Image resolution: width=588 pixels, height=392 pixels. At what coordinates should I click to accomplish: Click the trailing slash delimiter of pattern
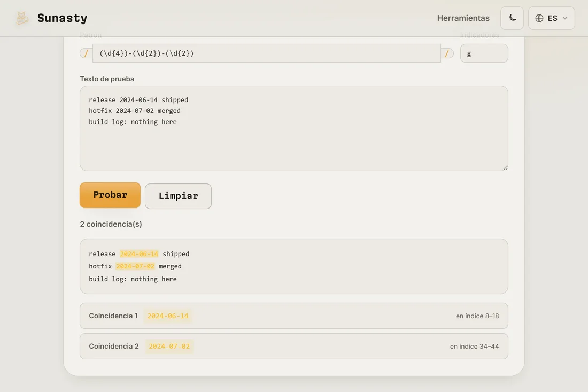447,53
